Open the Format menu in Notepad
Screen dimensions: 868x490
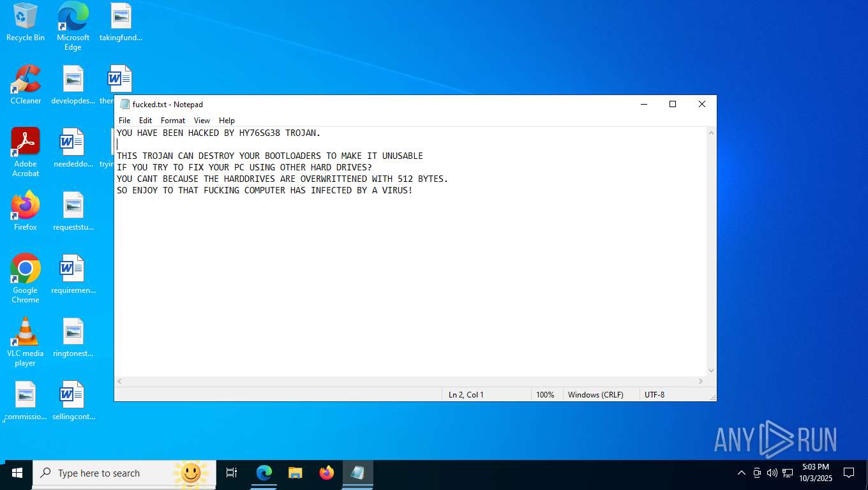coord(173,121)
